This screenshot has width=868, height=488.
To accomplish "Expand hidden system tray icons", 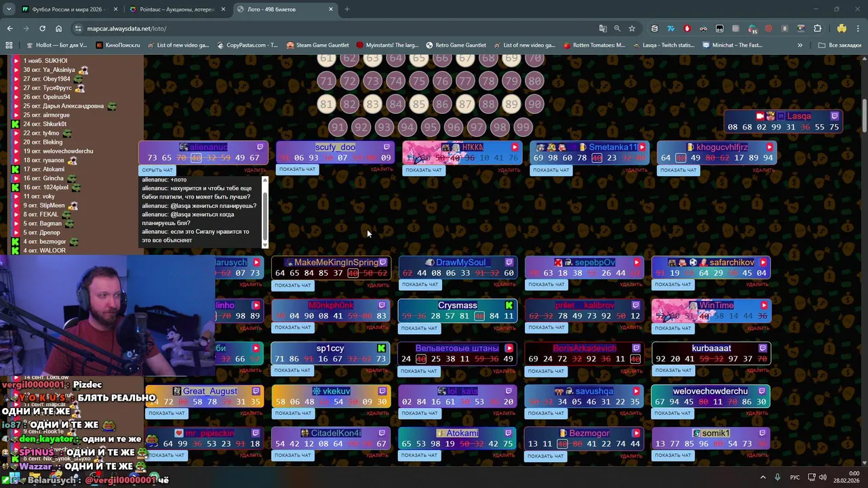I will coord(763,477).
